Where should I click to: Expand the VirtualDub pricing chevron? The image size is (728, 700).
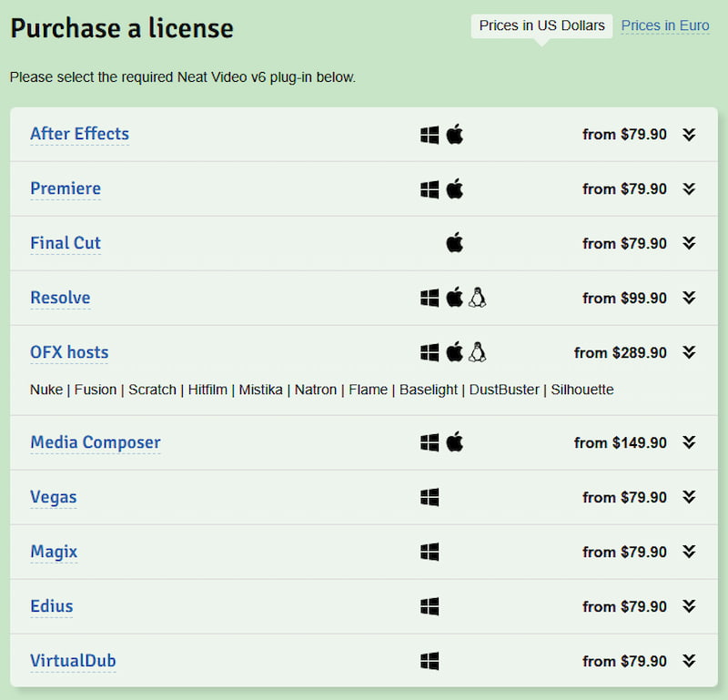(690, 661)
